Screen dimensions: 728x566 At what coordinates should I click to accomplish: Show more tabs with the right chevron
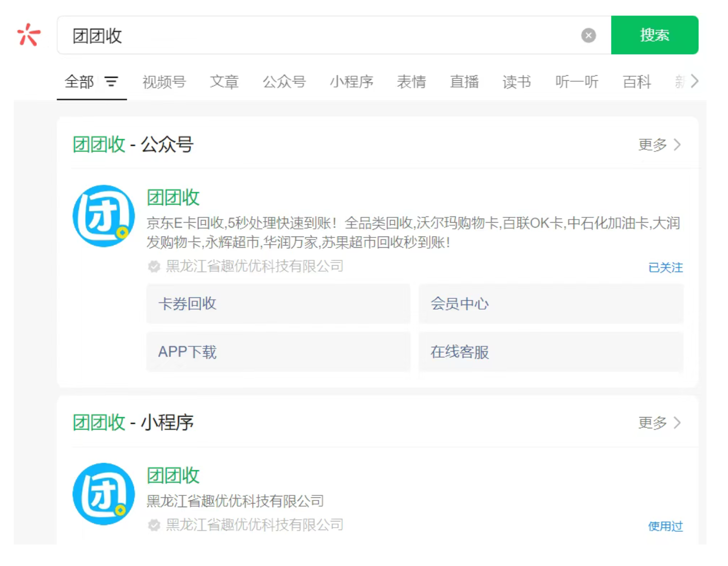(694, 81)
